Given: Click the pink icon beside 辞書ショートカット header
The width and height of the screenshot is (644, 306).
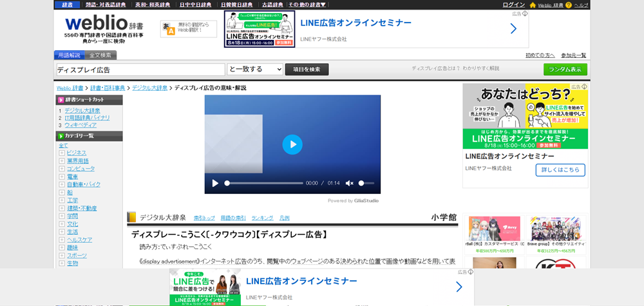Looking at the screenshot, I should click(x=61, y=100).
